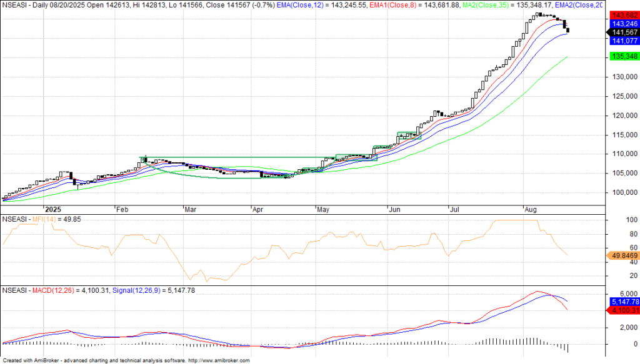The width and height of the screenshot is (640, 364).
Task: Click the blue 5,147.78 Signal value marker
Action: [622, 301]
